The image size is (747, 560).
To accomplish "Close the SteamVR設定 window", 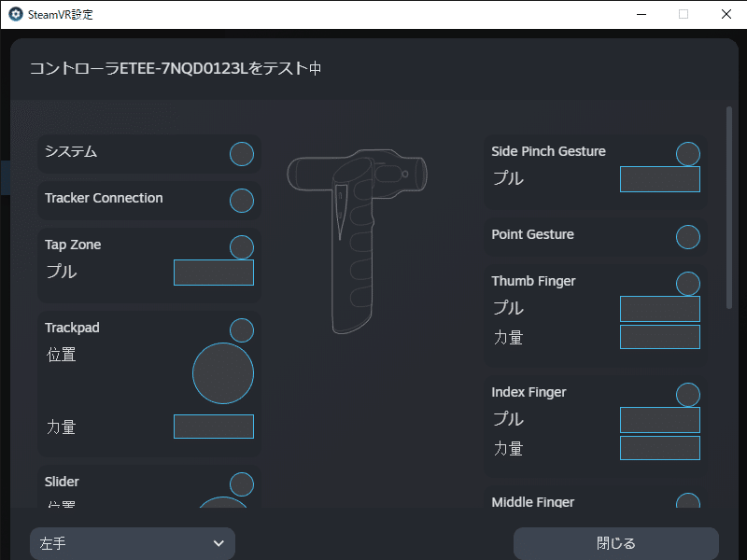I will coord(726,14).
